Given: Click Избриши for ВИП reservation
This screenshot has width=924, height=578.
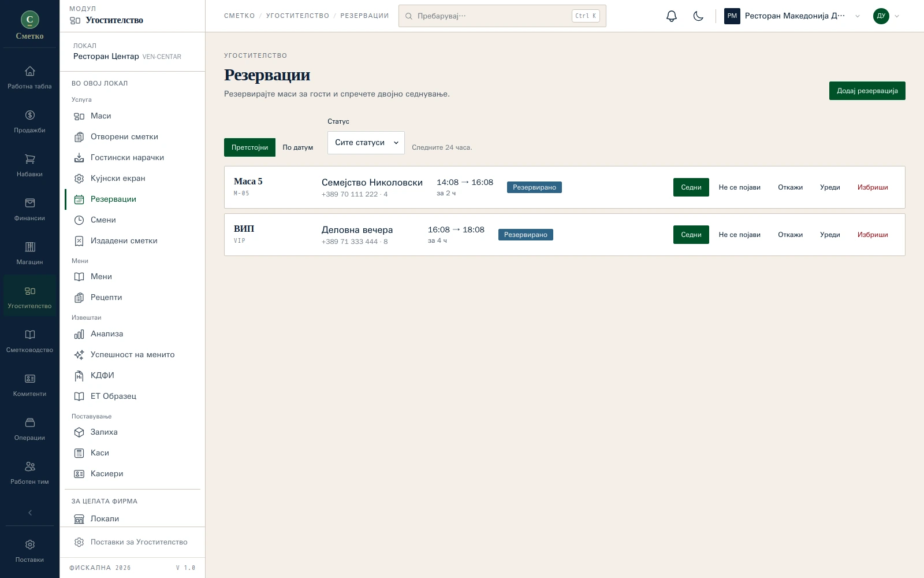Looking at the screenshot, I should pyautogui.click(x=873, y=235).
